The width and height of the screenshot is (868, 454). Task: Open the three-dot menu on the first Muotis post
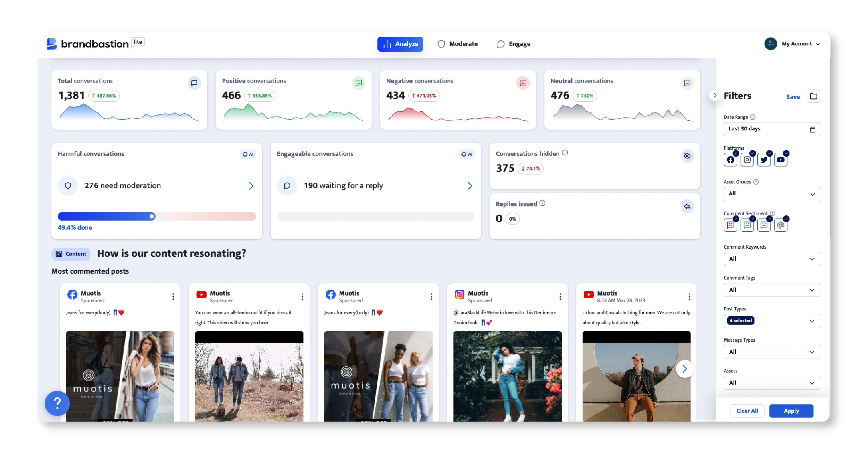pyautogui.click(x=173, y=297)
